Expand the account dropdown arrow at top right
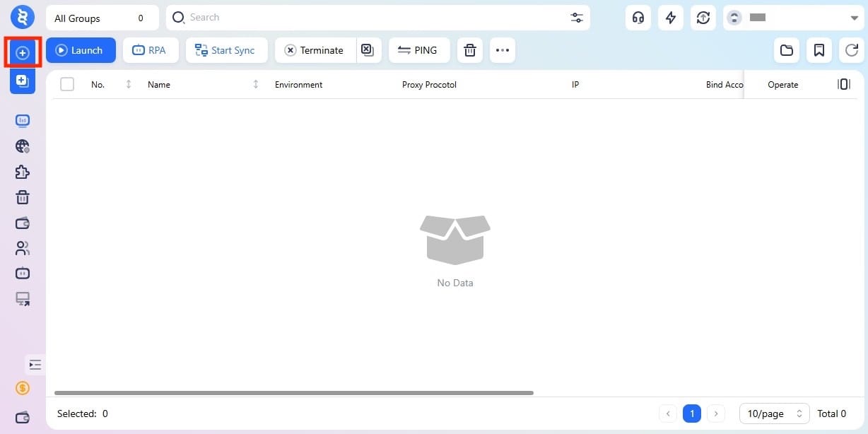The height and width of the screenshot is (434, 868). click(855, 17)
